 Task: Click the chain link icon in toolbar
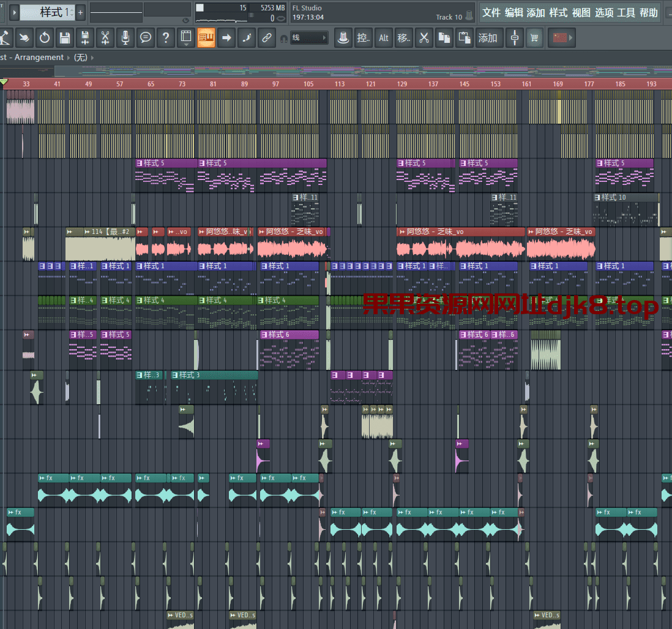[x=266, y=38]
